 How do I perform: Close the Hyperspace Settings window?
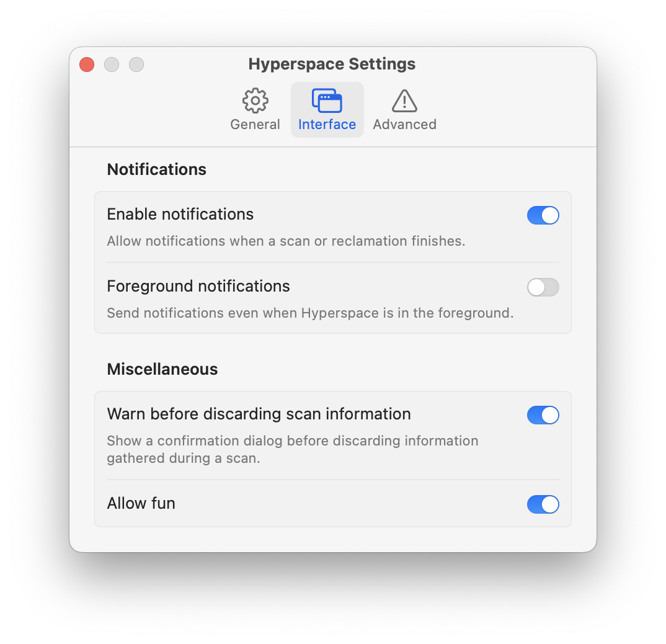(87, 65)
